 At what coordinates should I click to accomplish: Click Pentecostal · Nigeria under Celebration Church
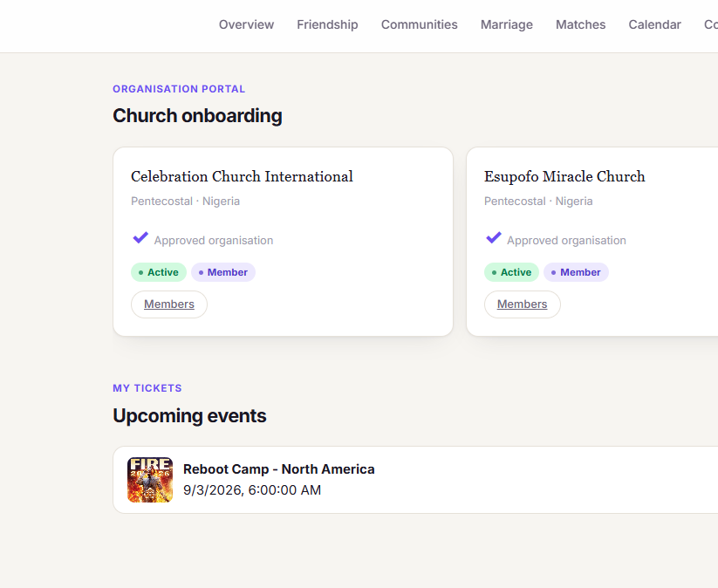pyautogui.click(x=185, y=201)
